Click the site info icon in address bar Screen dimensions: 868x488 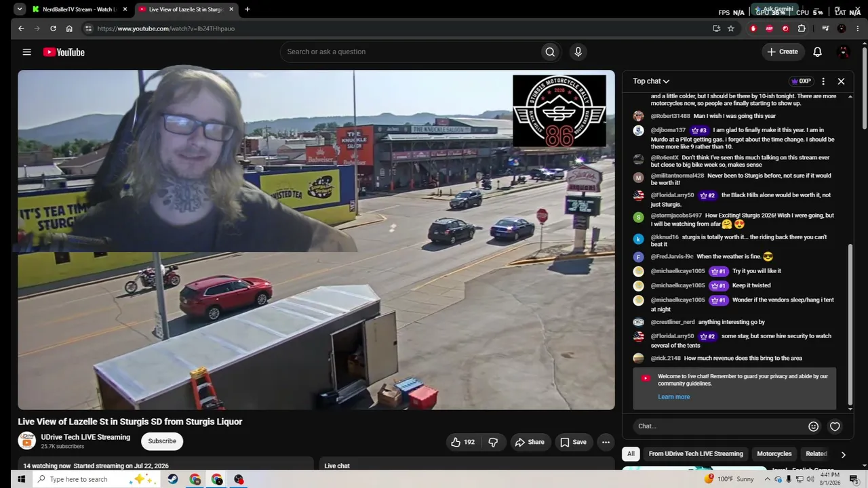click(x=87, y=28)
